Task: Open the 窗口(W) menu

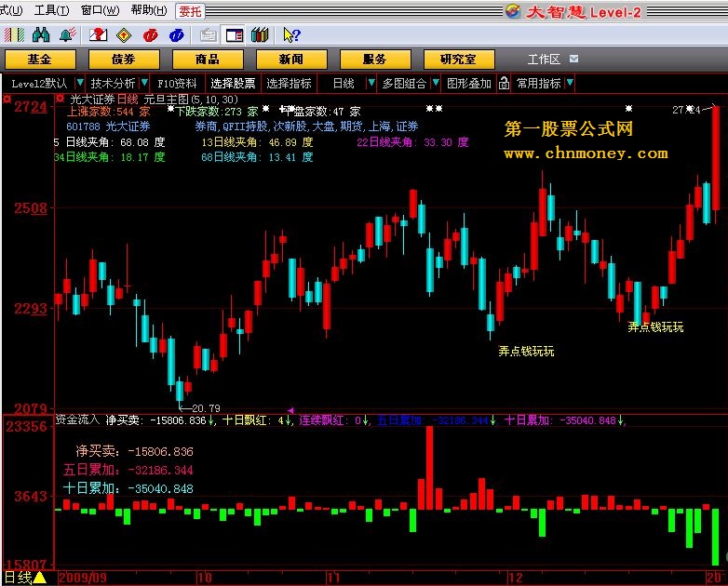Action: pos(101,10)
